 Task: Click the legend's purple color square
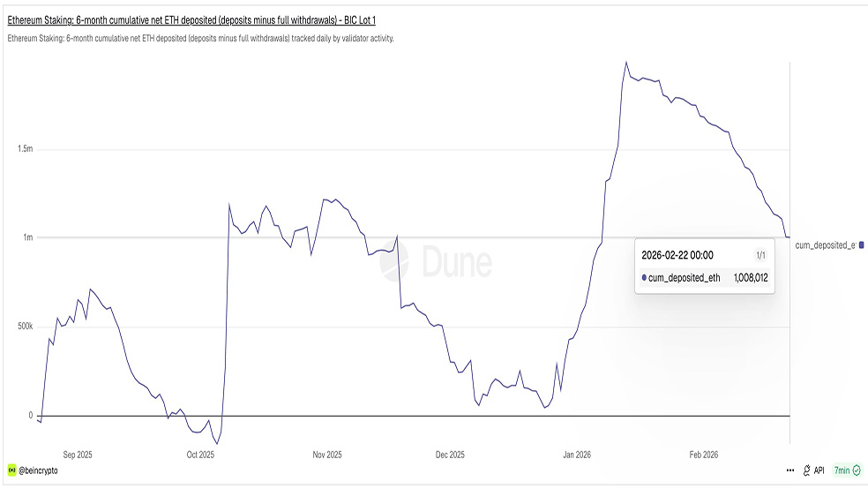(x=861, y=245)
